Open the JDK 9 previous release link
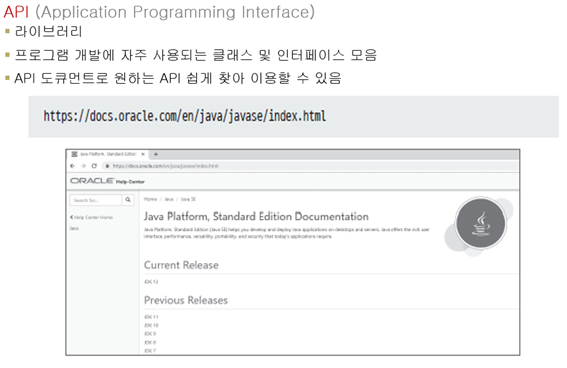 [150, 334]
